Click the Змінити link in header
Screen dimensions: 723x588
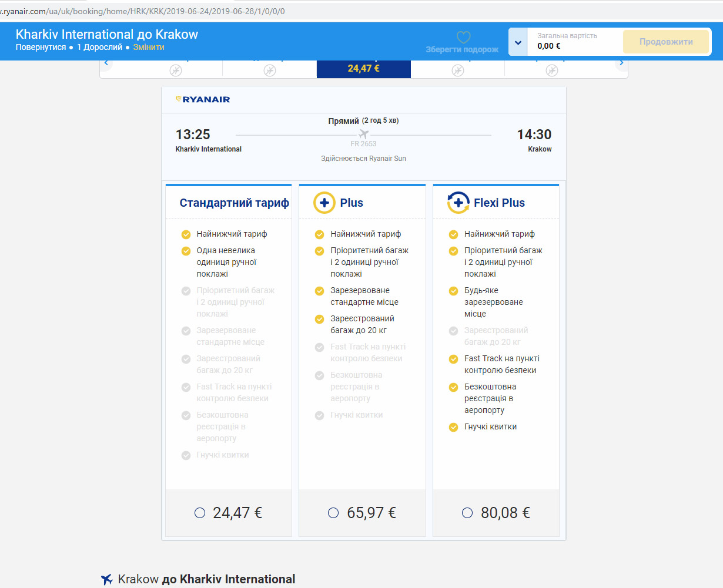[149, 47]
